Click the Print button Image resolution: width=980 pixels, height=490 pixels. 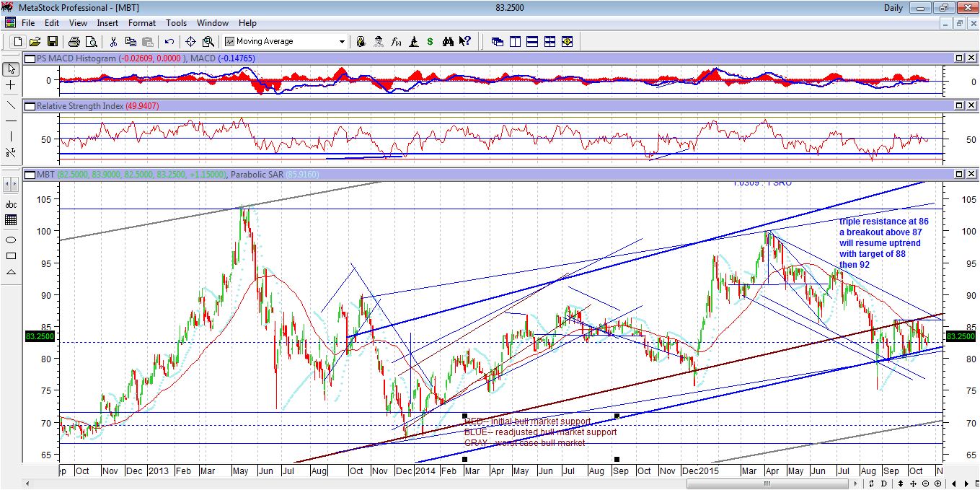point(74,41)
